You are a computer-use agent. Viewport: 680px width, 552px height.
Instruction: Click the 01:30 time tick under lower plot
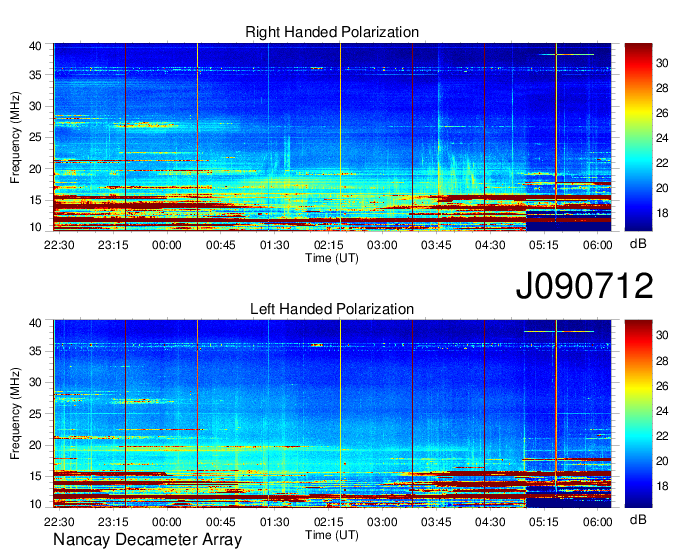click(x=275, y=522)
